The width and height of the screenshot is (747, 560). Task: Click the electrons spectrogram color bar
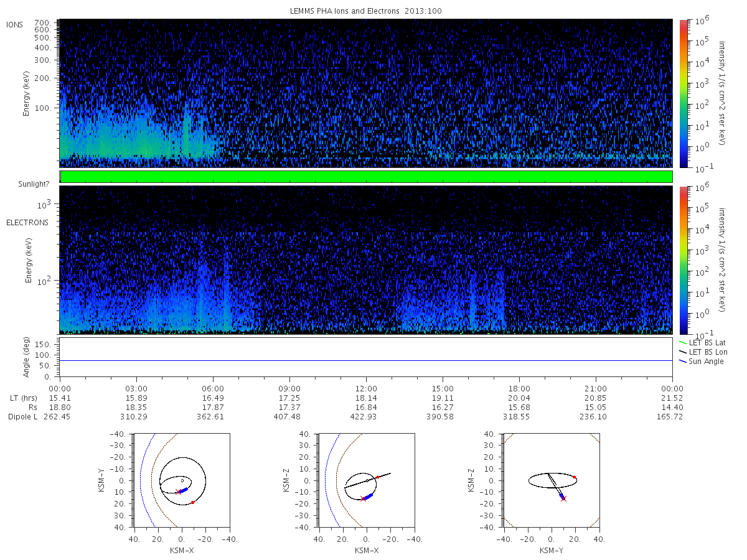tap(683, 259)
